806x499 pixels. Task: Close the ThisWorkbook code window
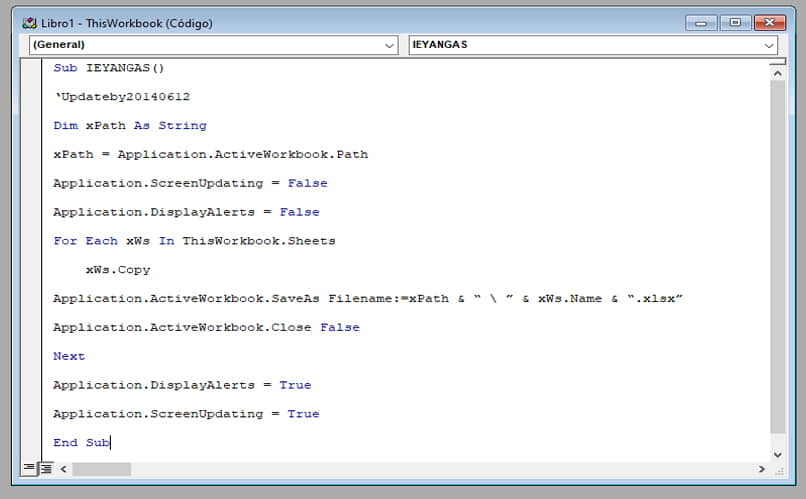click(769, 22)
